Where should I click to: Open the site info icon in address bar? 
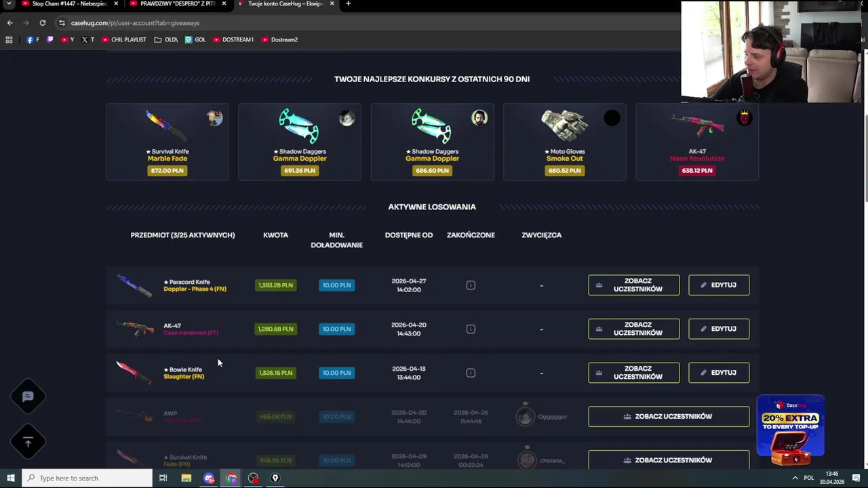coord(62,22)
